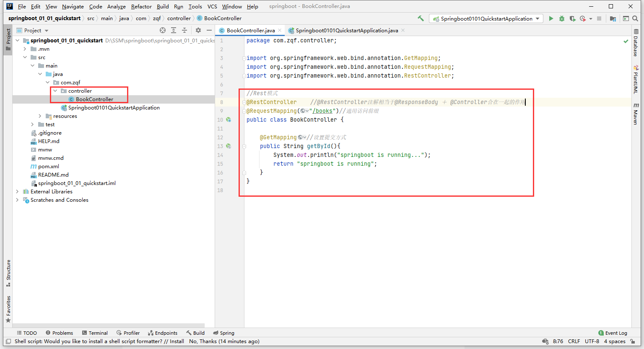Collapse the src folder
Viewport: 644px width, 349px height.
point(25,57)
